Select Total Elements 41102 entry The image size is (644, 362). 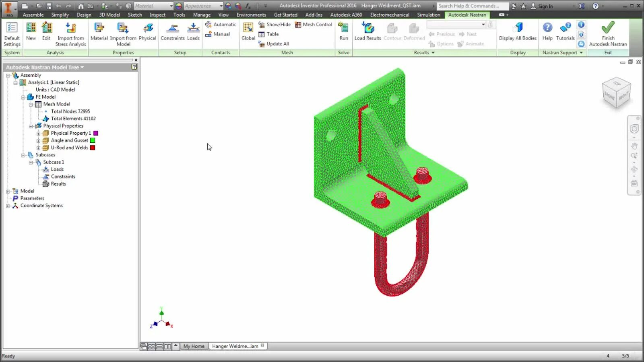click(x=73, y=119)
